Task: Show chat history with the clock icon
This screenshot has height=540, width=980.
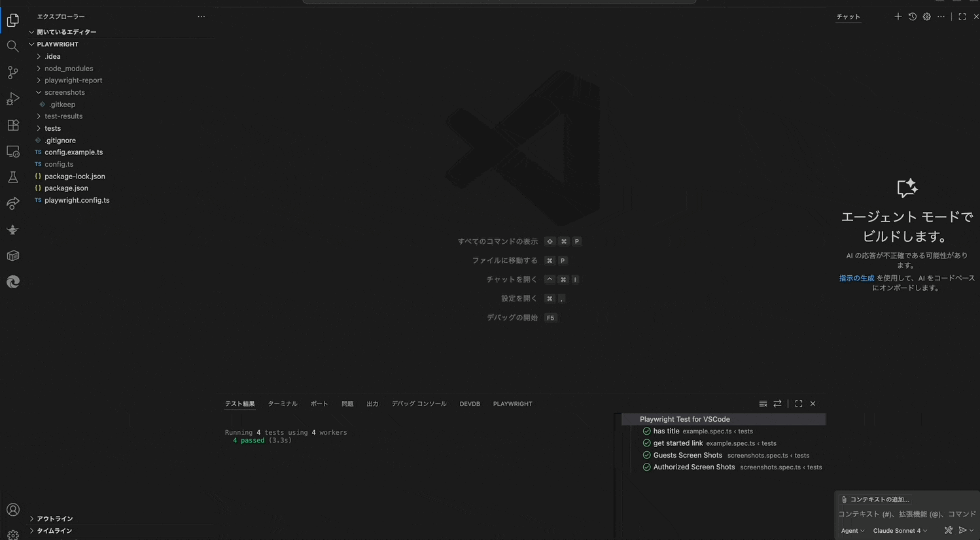Action: 912,16
